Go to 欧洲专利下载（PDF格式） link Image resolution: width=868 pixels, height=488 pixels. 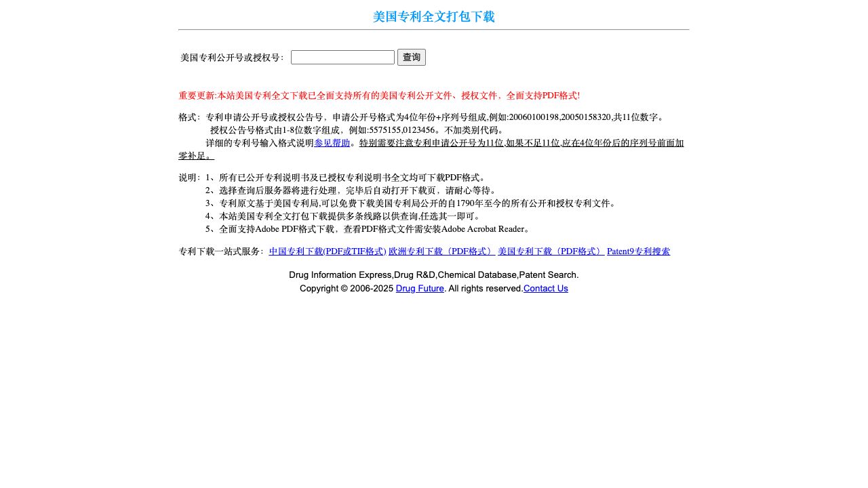tap(441, 251)
